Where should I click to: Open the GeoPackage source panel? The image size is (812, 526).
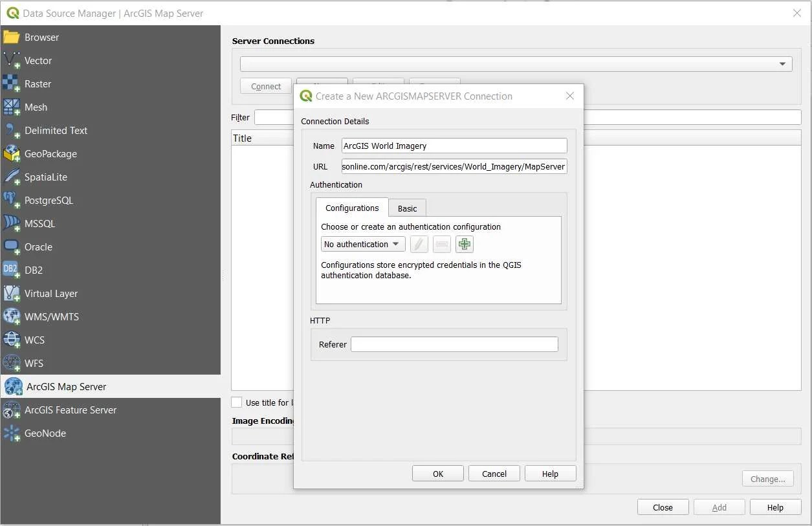pyautogui.click(x=52, y=153)
